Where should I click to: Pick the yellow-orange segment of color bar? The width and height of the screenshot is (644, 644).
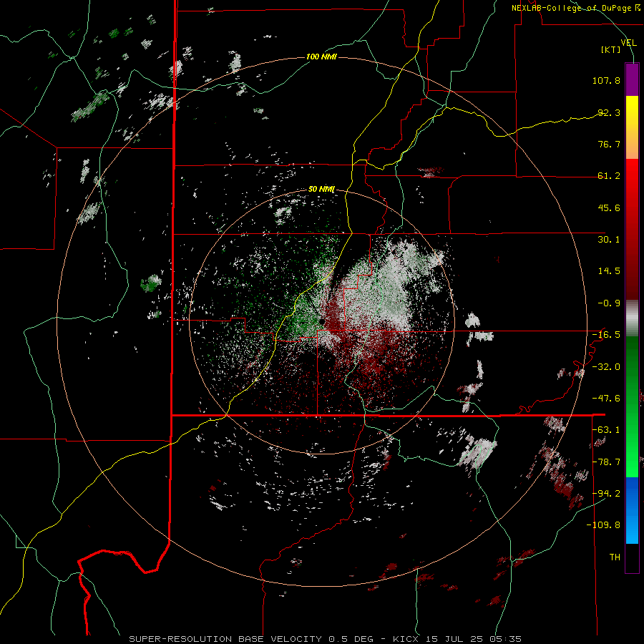click(x=632, y=127)
